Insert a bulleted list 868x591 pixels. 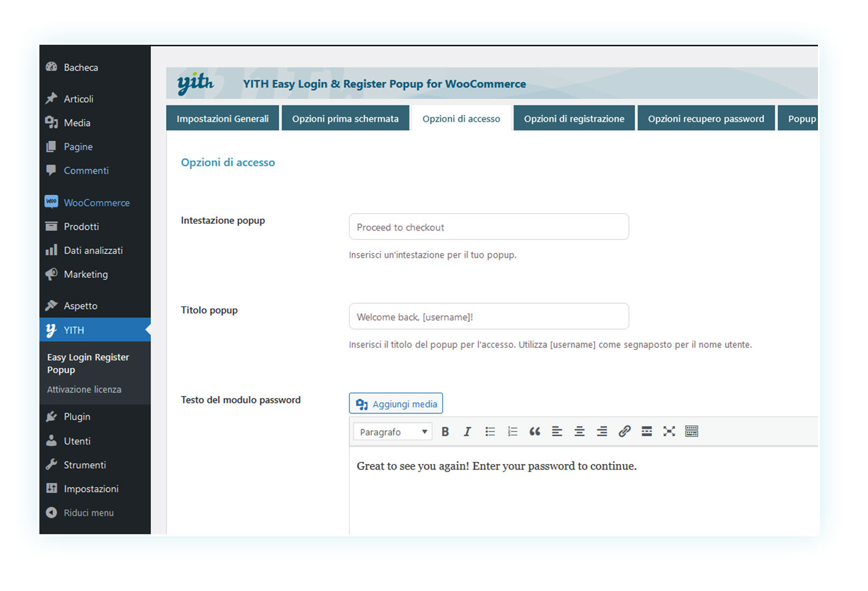[490, 432]
